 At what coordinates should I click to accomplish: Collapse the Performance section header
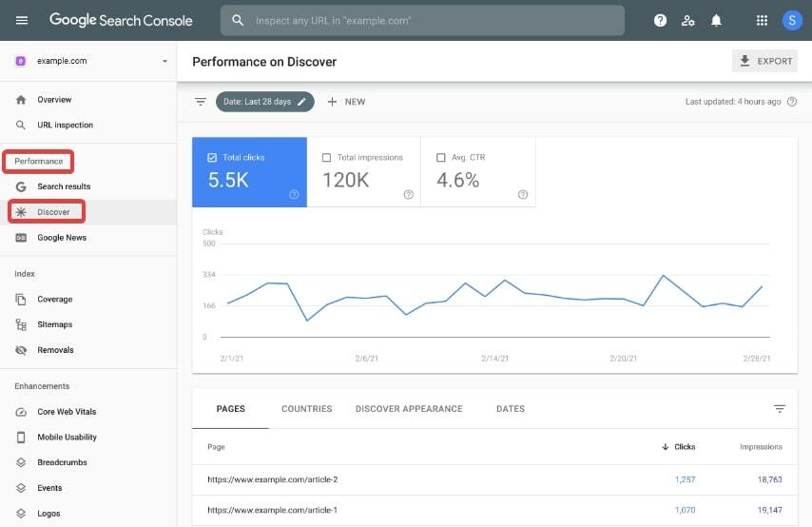click(38, 161)
